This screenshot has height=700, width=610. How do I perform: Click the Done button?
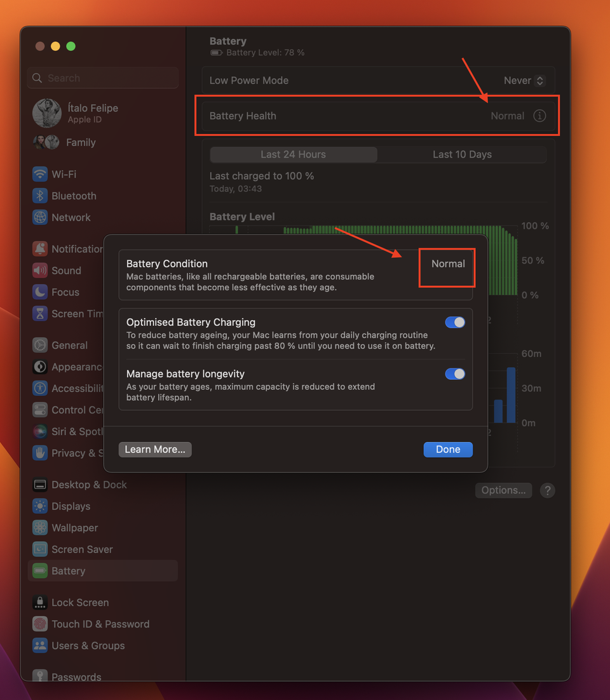448,450
